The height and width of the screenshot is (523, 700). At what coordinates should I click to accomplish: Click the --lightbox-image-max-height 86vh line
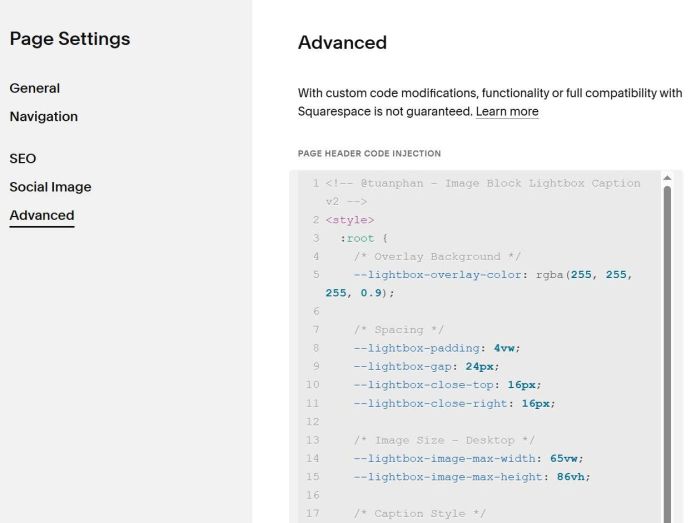tap(472, 477)
